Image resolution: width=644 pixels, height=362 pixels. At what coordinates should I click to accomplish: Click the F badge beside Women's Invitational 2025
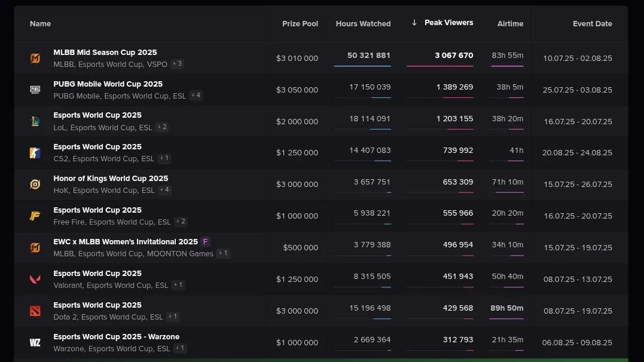point(206,242)
